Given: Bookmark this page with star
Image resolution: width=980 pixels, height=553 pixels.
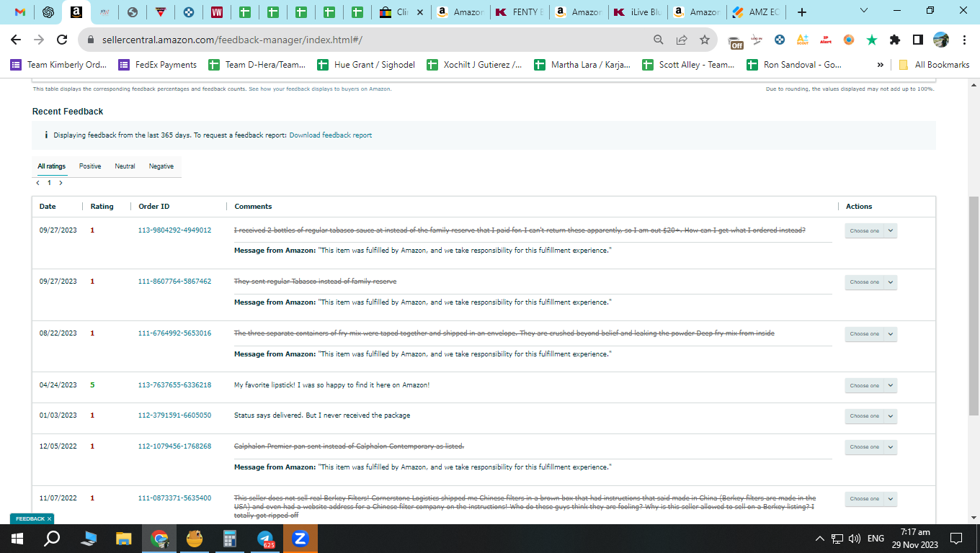Looking at the screenshot, I should [x=705, y=40].
